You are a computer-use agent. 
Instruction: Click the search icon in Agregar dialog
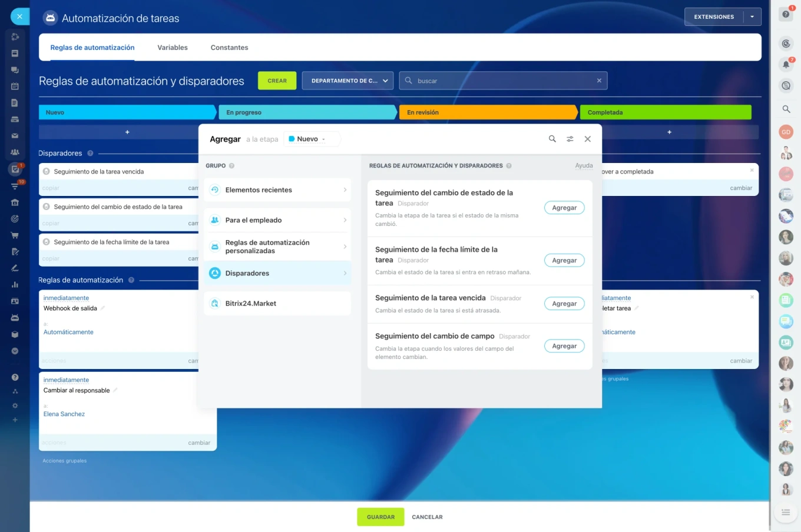point(552,139)
